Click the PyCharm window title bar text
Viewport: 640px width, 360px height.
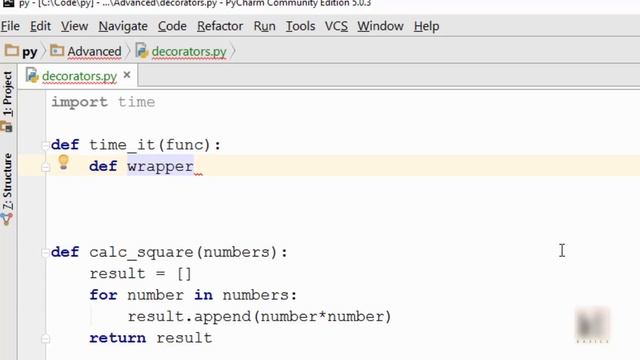tap(195, 4)
